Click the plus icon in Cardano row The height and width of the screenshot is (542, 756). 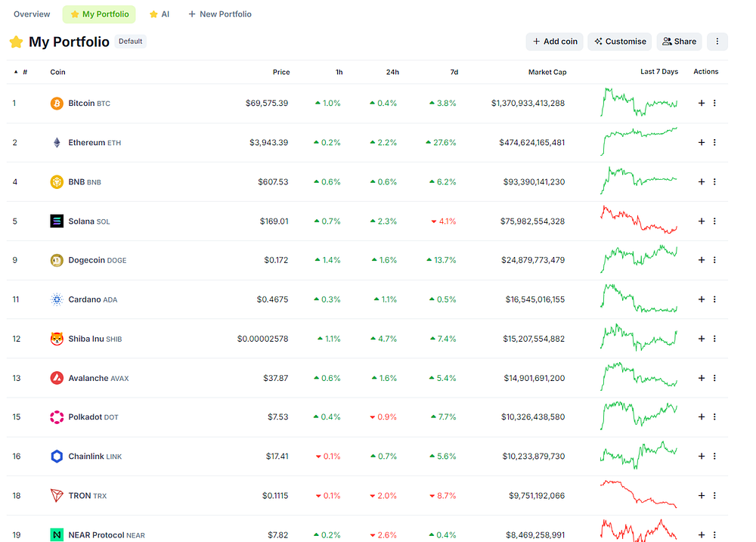[x=702, y=299]
